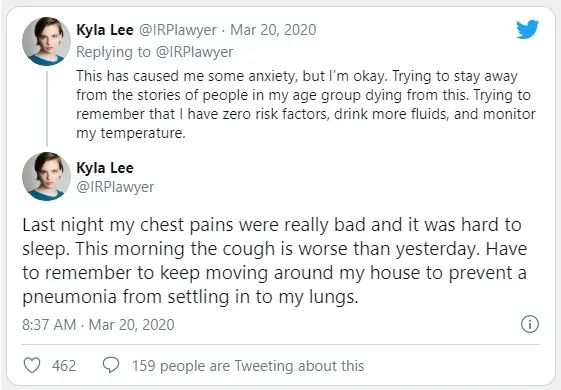Open the 8:37 AM · Mar 20, 2020 timestamp
Screen dimensions: 561x390
[98, 325]
